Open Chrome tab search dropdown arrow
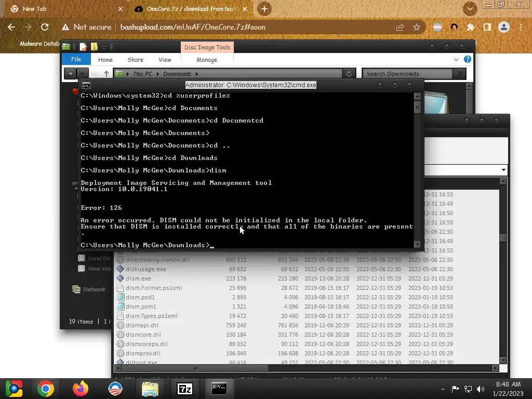Screen dimensions: 532x399 coord(470,9)
